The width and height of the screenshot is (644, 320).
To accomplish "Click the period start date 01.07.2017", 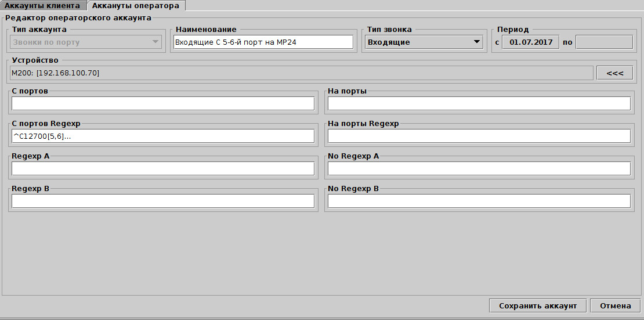I will 530,42.
